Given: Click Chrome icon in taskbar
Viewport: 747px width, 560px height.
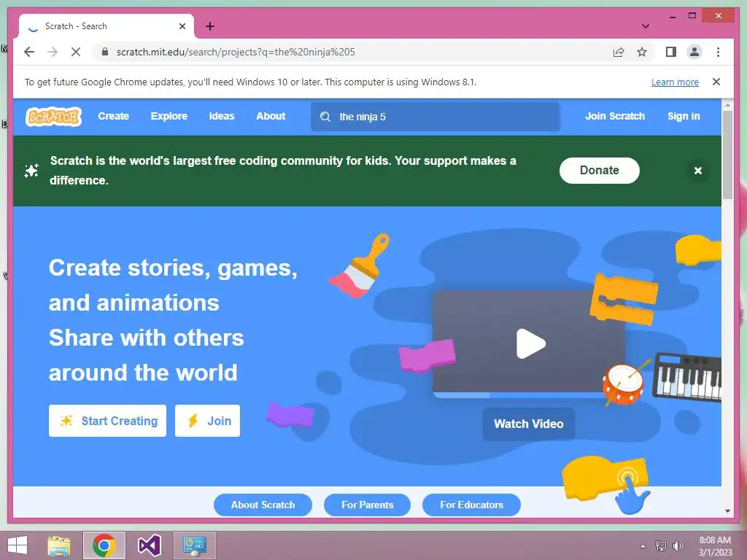Looking at the screenshot, I should coord(104,545).
